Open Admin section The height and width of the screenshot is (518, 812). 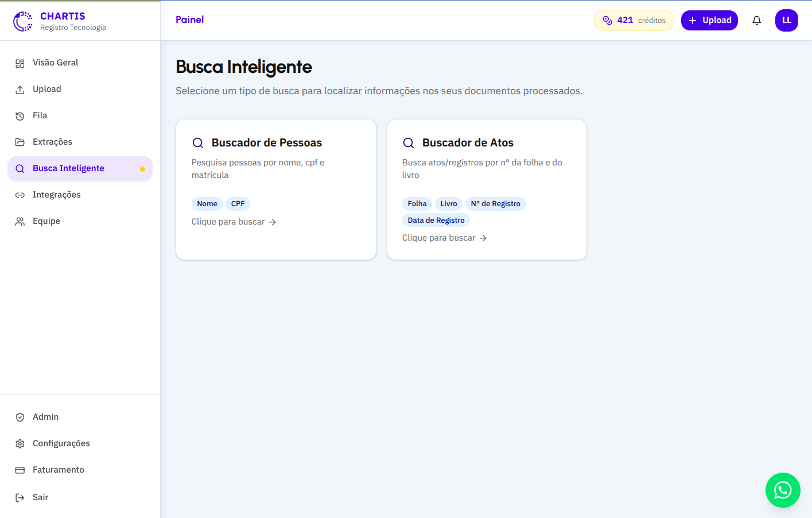80,417
